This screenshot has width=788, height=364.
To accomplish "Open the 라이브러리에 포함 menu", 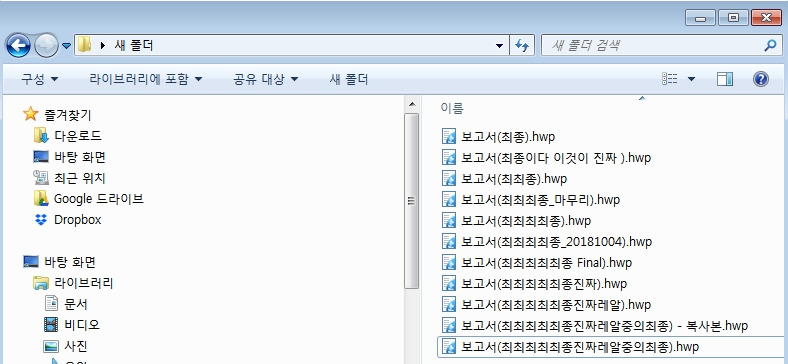I will pyautogui.click(x=146, y=79).
